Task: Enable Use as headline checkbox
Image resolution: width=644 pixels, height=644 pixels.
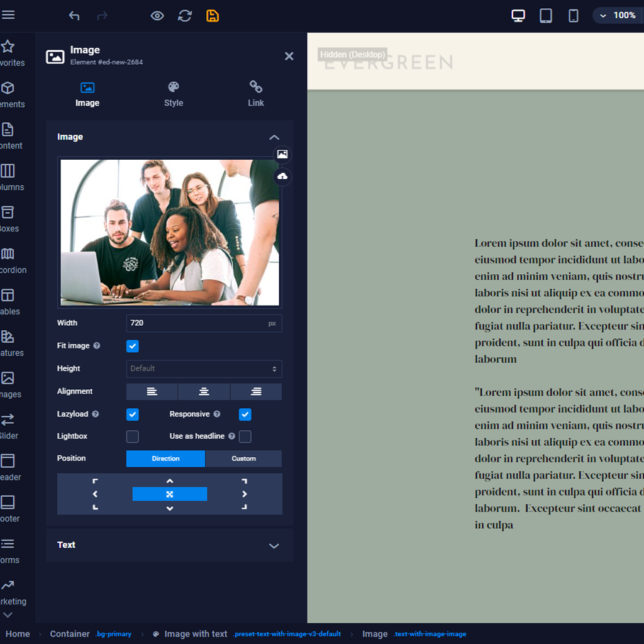Action: [245, 436]
